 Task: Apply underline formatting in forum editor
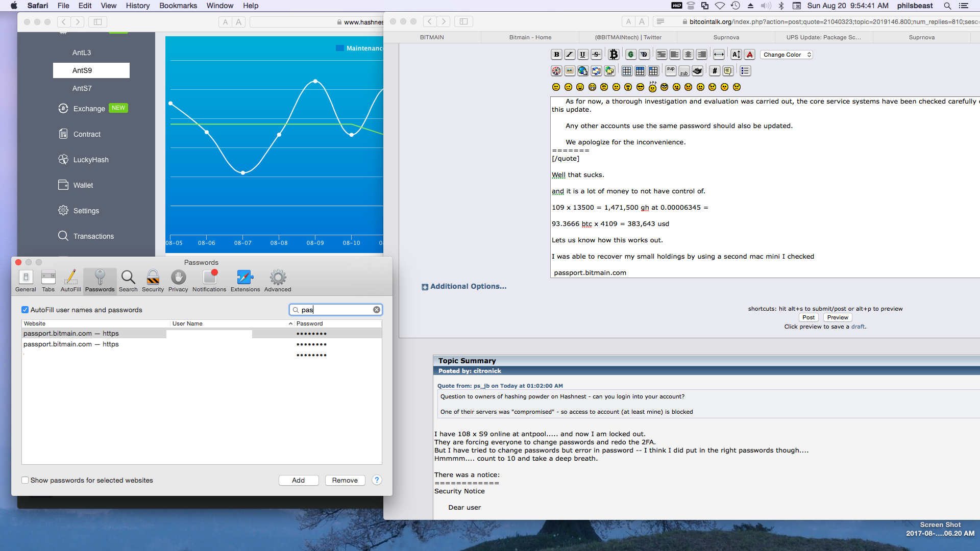pos(583,55)
